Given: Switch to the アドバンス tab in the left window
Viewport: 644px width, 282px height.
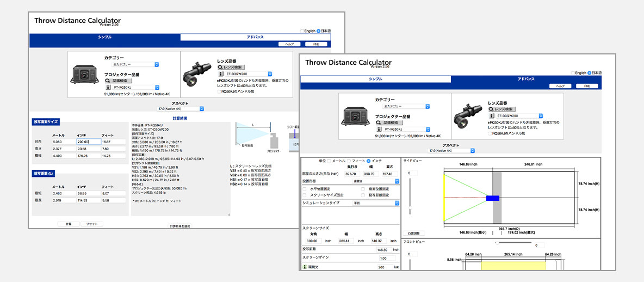Looking at the screenshot, I should (x=255, y=37).
